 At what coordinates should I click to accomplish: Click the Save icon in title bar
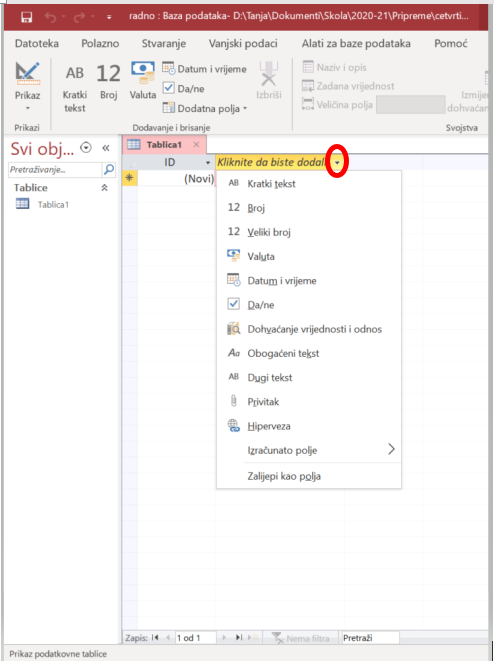pos(27,17)
